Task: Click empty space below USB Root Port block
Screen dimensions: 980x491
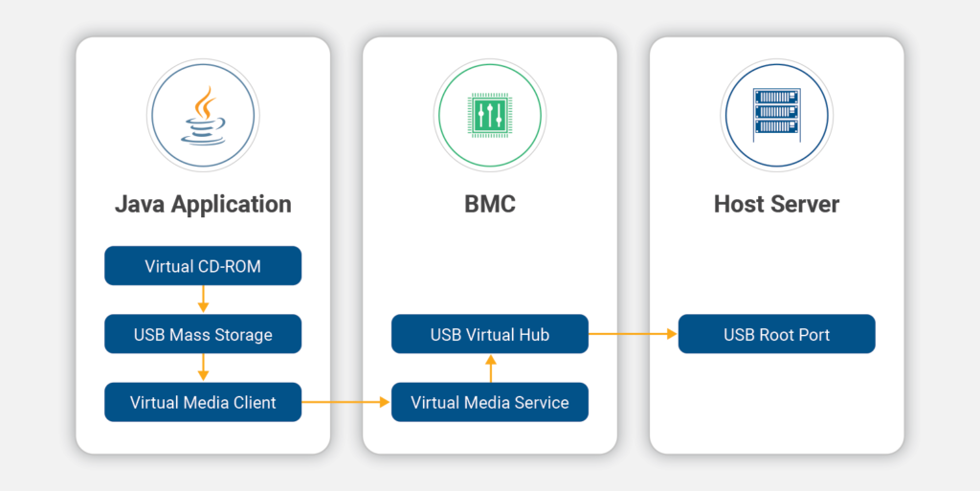Action: point(776,402)
